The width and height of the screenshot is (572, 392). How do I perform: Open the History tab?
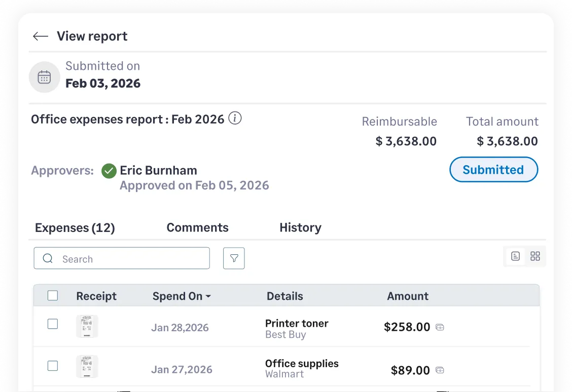[x=300, y=227]
